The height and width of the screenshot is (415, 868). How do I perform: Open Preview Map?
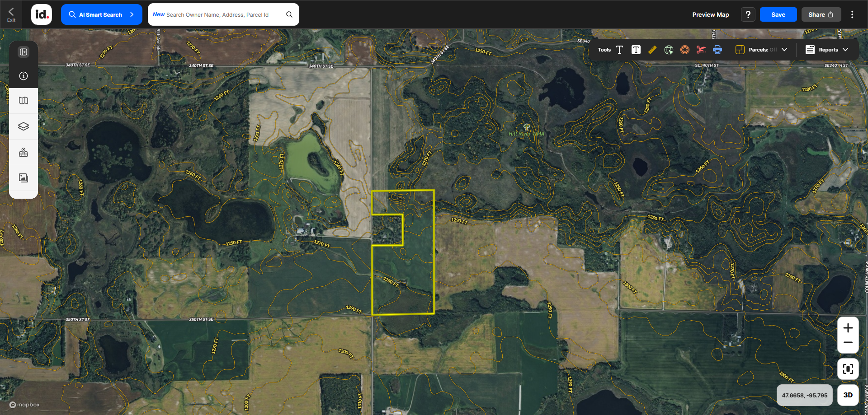pyautogui.click(x=711, y=14)
